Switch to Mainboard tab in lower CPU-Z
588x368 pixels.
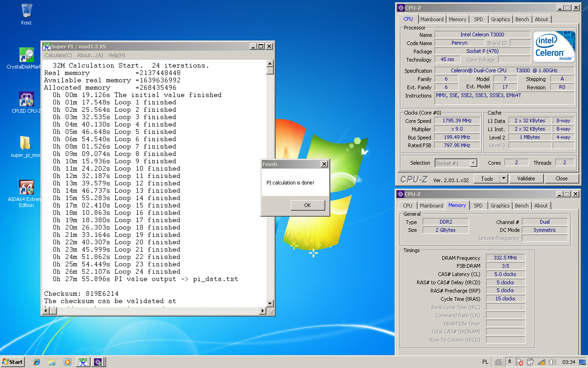431,206
